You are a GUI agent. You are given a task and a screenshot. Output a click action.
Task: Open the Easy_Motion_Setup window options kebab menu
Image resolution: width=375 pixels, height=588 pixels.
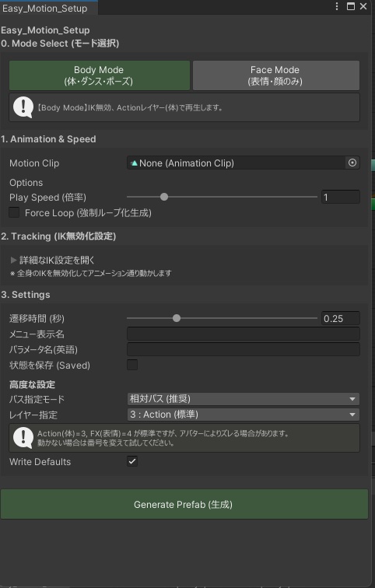click(x=337, y=6)
